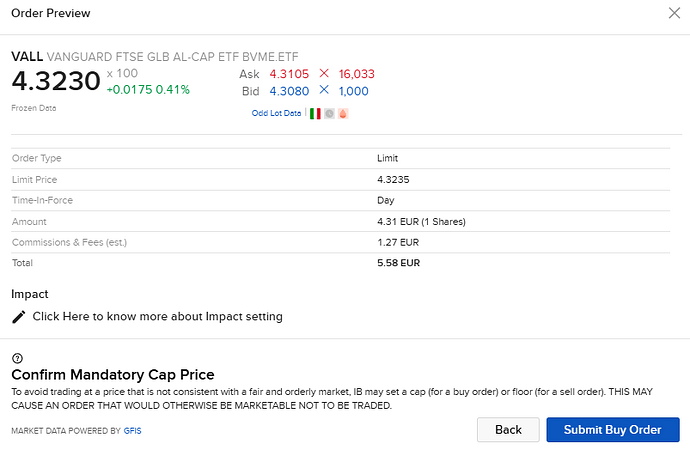Go back with the Back button
The width and height of the screenshot is (690, 450).
click(508, 430)
